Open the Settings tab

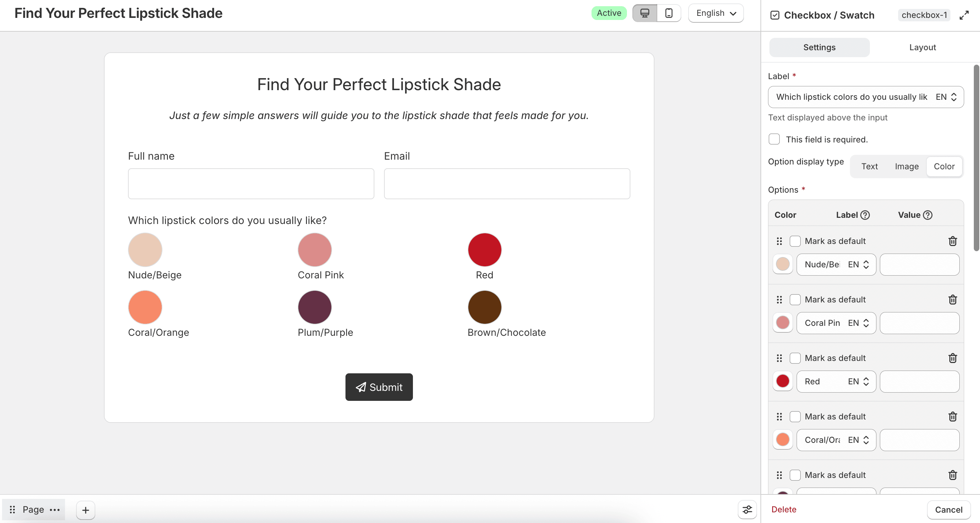coord(819,47)
